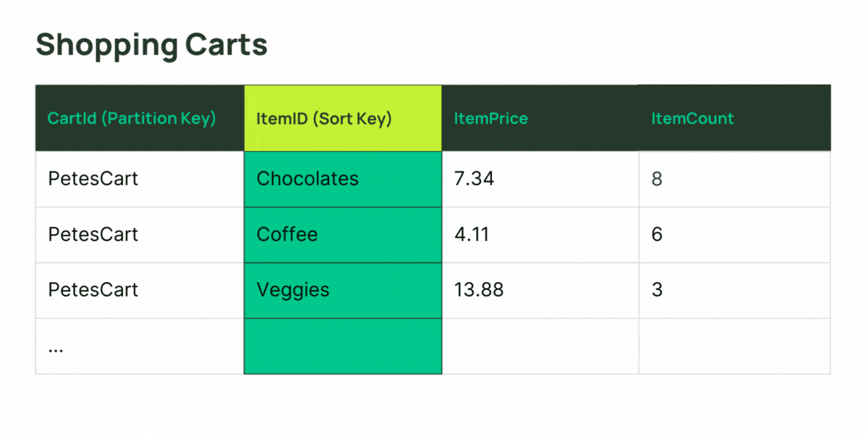Select the item count 8 cell

735,179
